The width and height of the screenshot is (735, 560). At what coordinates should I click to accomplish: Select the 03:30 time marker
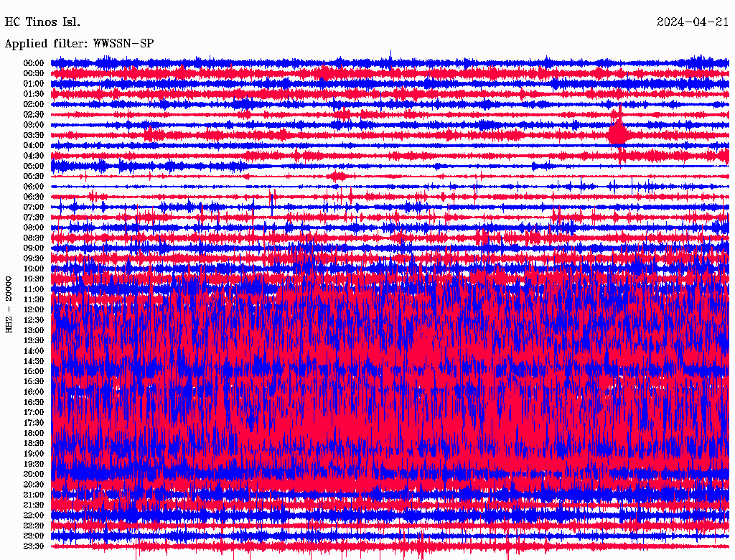pos(34,135)
